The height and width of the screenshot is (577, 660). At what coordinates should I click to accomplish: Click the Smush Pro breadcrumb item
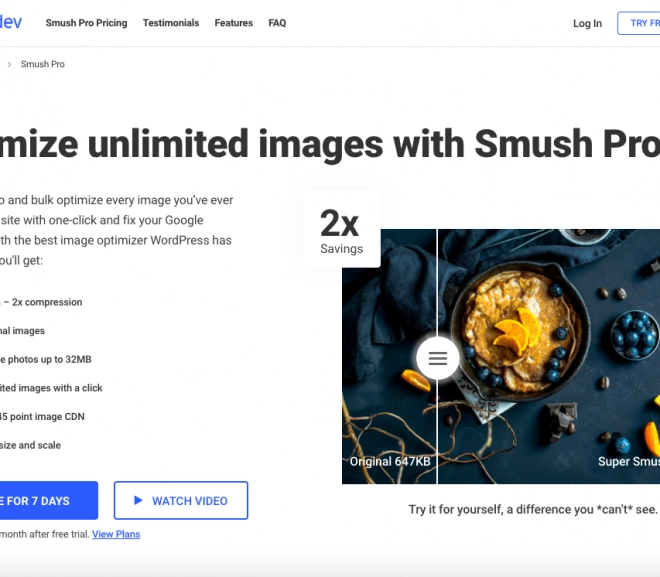pos(43,64)
